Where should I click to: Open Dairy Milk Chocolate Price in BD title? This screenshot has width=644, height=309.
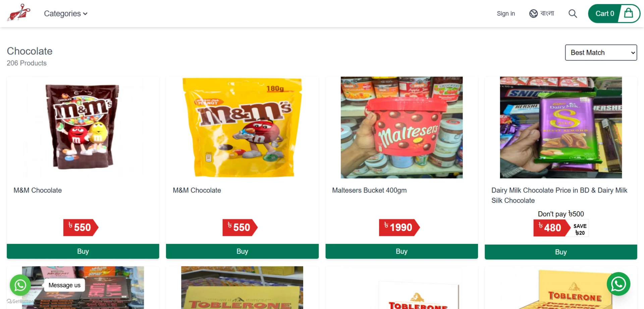point(559,195)
